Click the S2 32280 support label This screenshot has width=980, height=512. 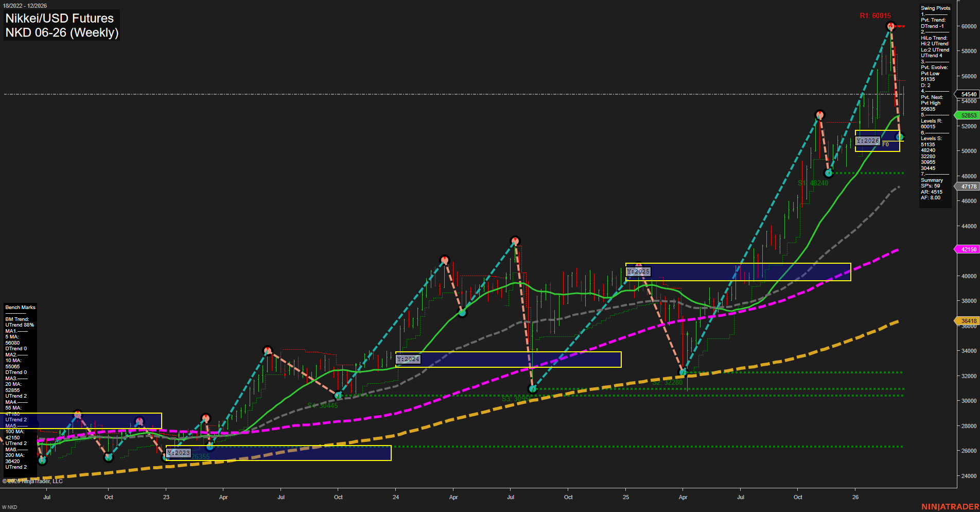click(x=668, y=382)
